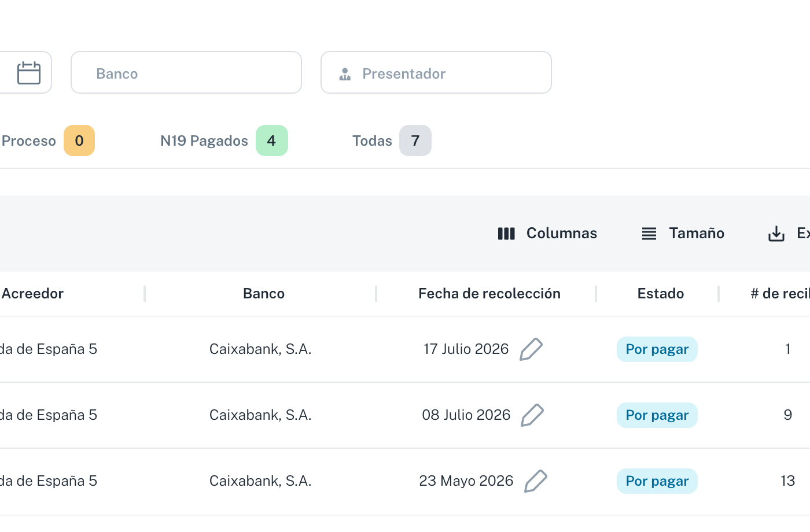The width and height of the screenshot is (810, 532).
Task: Click the receipt count 13
Action: [788, 481]
